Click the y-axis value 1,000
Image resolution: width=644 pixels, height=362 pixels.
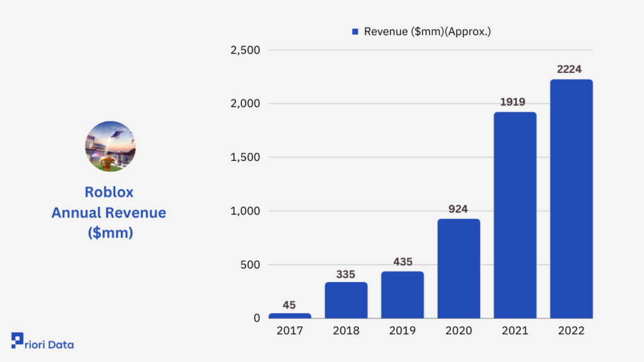245,211
